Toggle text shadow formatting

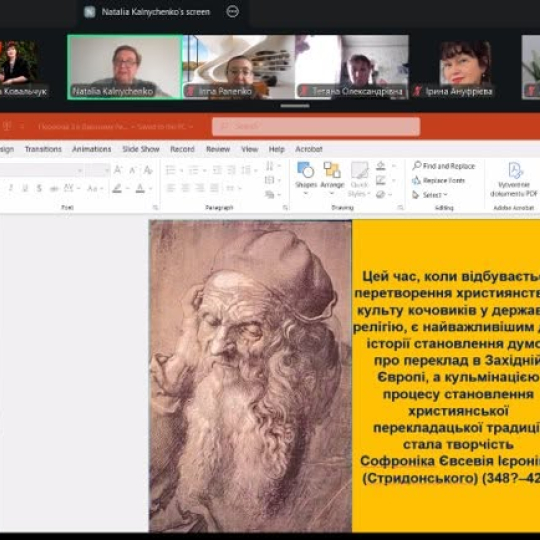[39, 188]
